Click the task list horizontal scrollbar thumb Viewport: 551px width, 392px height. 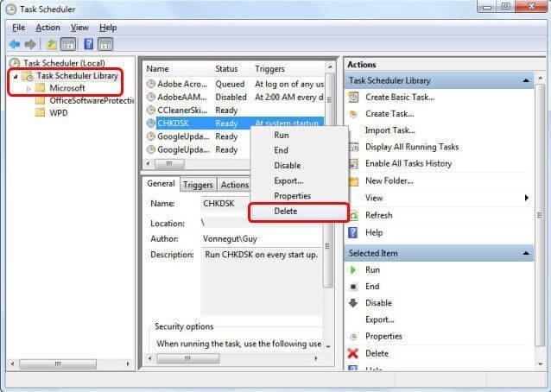click(x=169, y=164)
